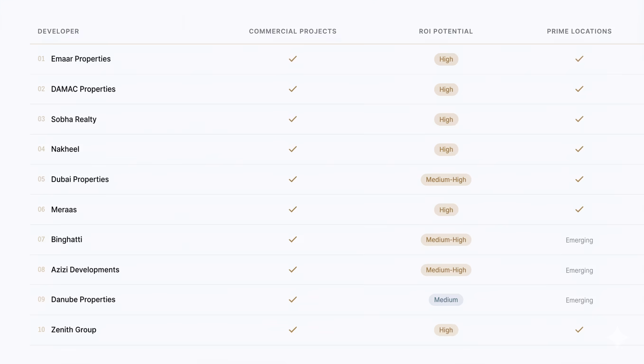
Task: Click Dubai Properties commercial projects checkmark
Action: click(x=293, y=179)
